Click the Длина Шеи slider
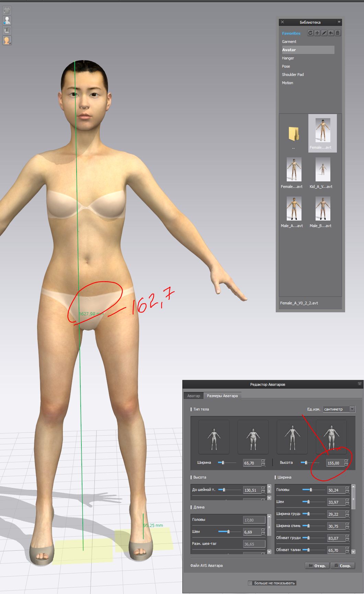Screen dimensions: 364x594 [229, 532]
